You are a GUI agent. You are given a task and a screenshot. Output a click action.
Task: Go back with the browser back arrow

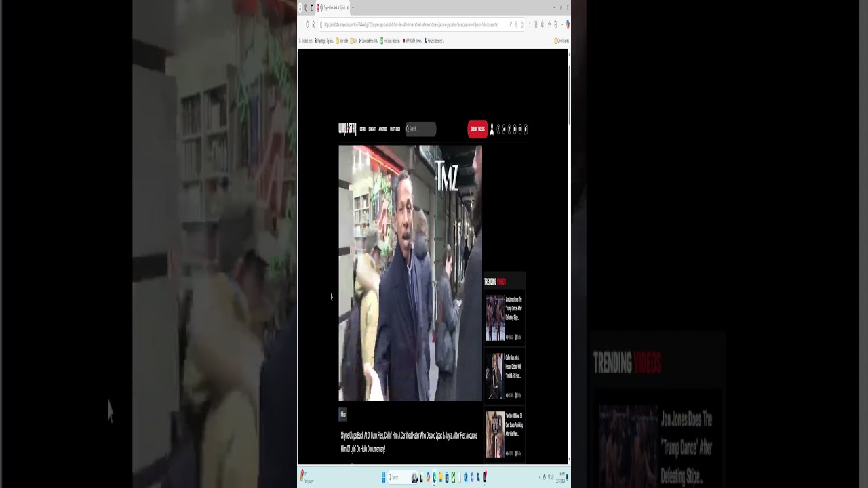[x=301, y=24]
